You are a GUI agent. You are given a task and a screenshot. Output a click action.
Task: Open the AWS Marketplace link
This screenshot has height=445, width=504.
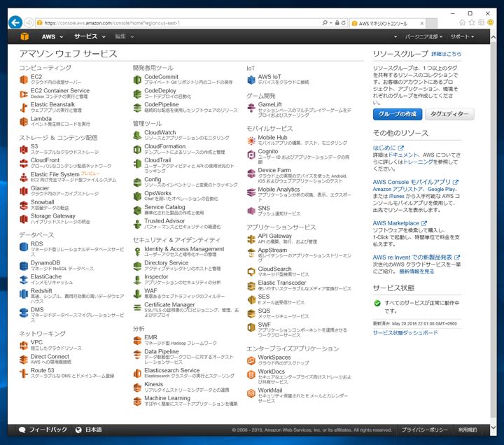tap(400, 223)
